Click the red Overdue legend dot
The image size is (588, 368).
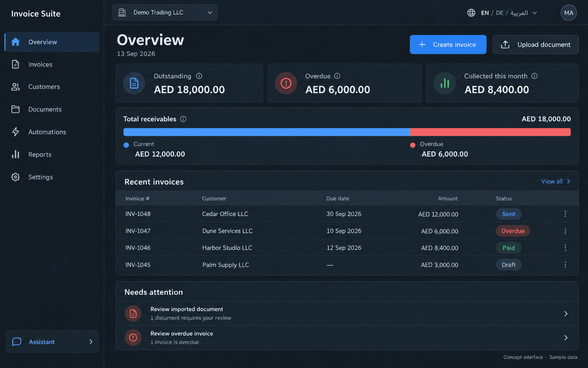(413, 145)
